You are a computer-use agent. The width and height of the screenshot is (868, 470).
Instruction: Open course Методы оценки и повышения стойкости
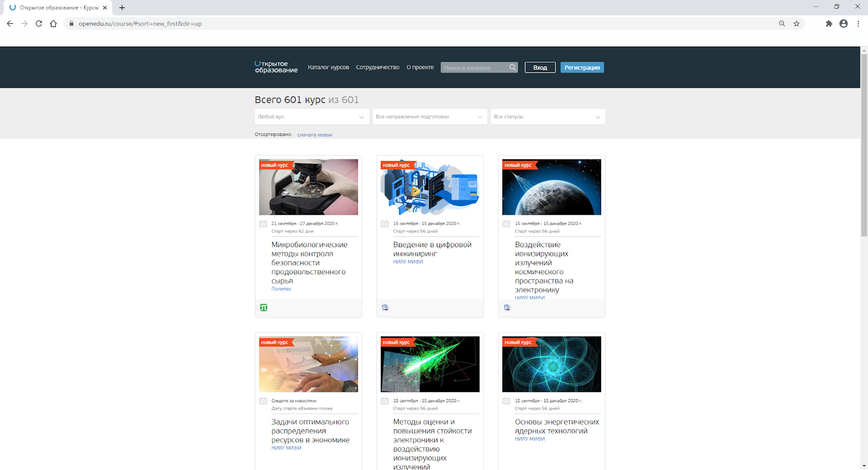pyautogui.click(x=432, y=443)
